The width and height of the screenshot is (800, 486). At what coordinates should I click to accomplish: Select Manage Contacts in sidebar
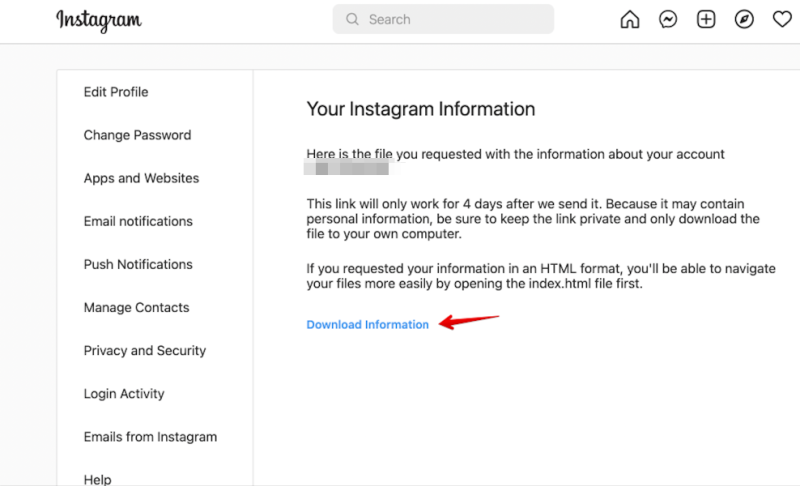pyautogui.click(x=136, y=308)
